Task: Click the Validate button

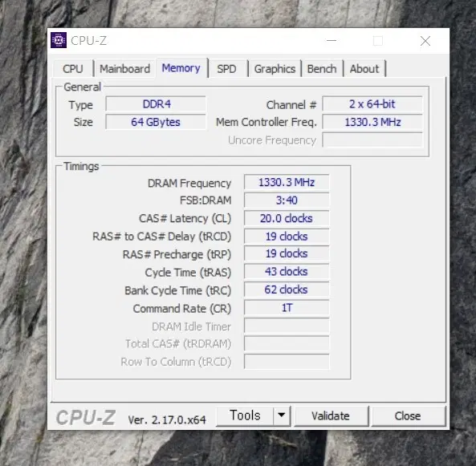Action: point(331,416)
